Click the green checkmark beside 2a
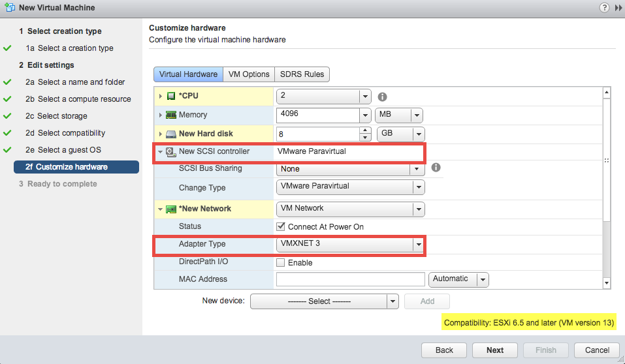Image resolution: width=625 pixels, height=364 pixels. click(7, 82)
